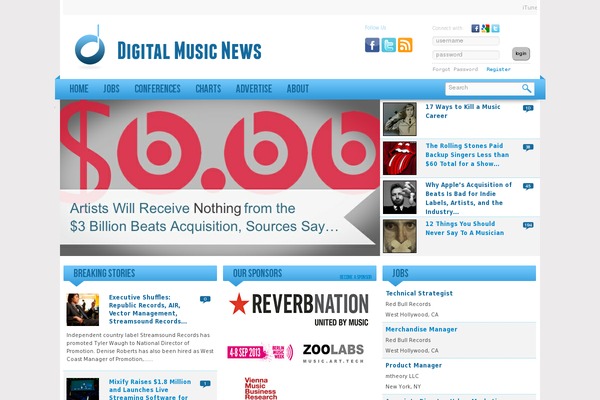Click the Digital Music News logo note icon
Image resolution: width=600 pixels, height=400 pixels.
90,45
